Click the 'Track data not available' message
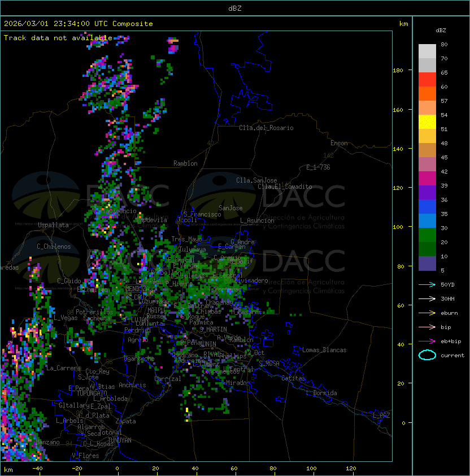The width and height of the screenshot is (470, 476). (58, 38)
